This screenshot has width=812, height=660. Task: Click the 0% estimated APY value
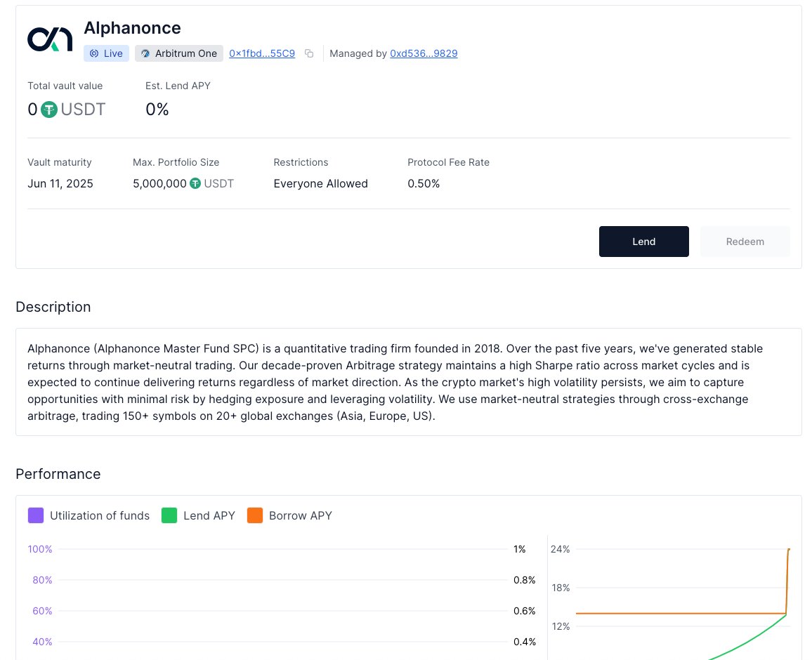click(x=157, y=110)
